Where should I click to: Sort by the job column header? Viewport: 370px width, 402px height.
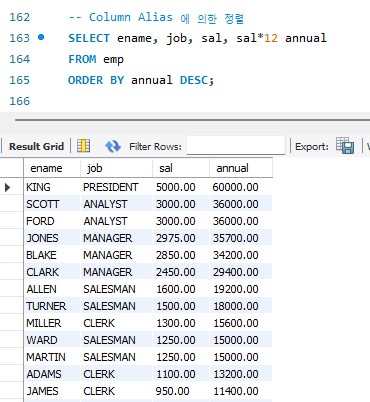coord(116,168)
